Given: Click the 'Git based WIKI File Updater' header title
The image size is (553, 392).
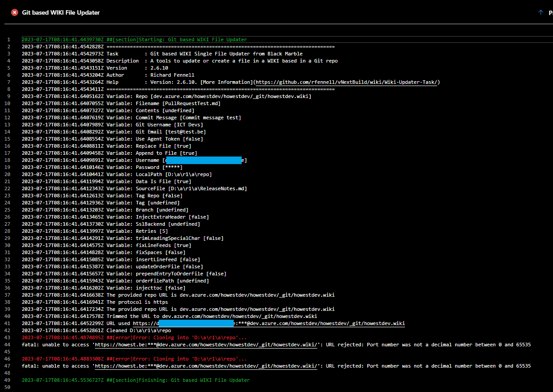Looking at the screenshot, I should (x=61, y=12).
